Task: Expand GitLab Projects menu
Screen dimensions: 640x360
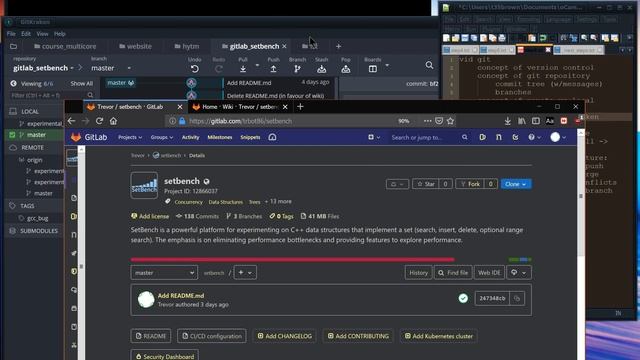Action: (130, 137)
